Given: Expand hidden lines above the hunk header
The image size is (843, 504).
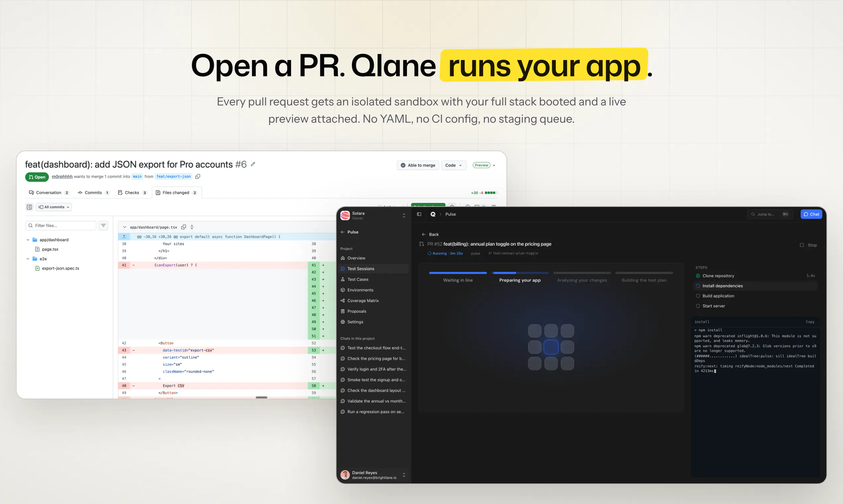Looking at the screenshot, I should (x=124, y=236).
